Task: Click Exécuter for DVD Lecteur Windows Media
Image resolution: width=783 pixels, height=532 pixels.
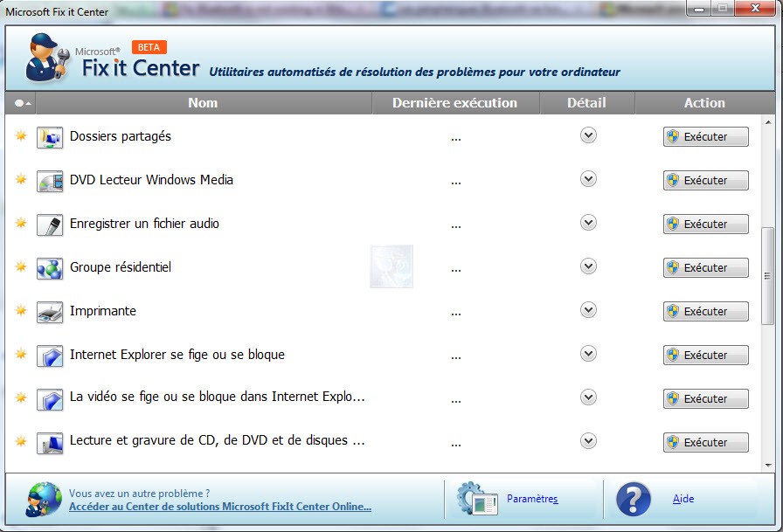Action: [705, 180]
